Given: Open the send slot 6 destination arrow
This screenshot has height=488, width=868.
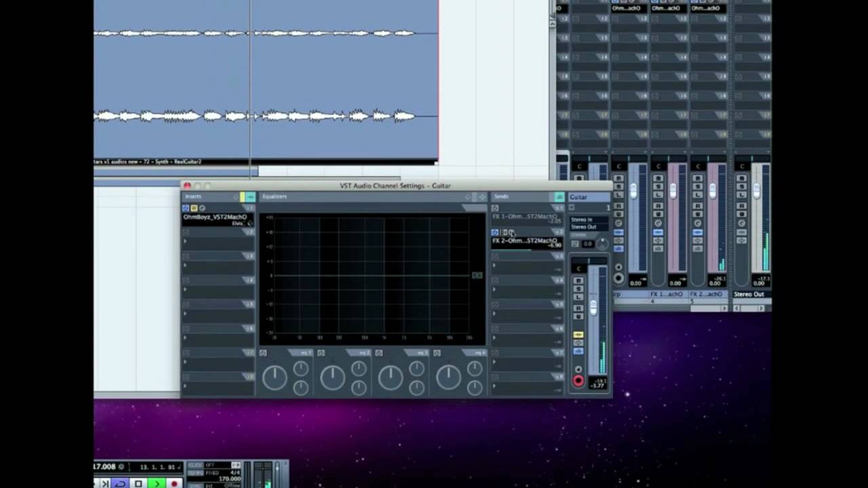Looking at the screenshot, I should 494,338.
